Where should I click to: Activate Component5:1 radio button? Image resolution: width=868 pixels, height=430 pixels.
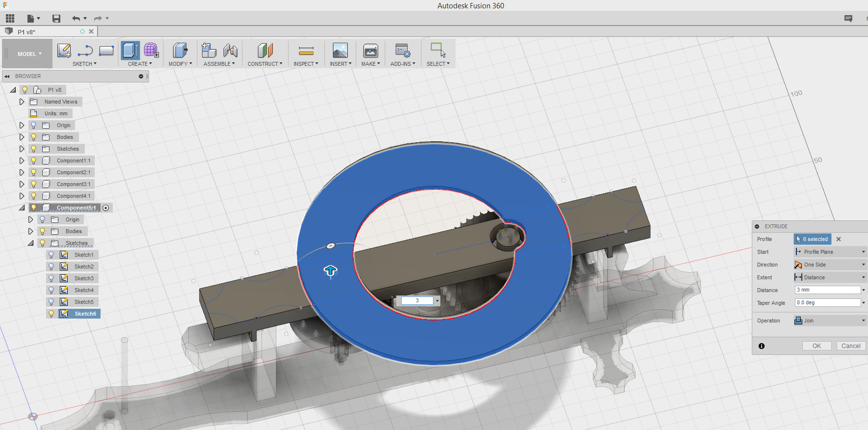pos(106,208)
